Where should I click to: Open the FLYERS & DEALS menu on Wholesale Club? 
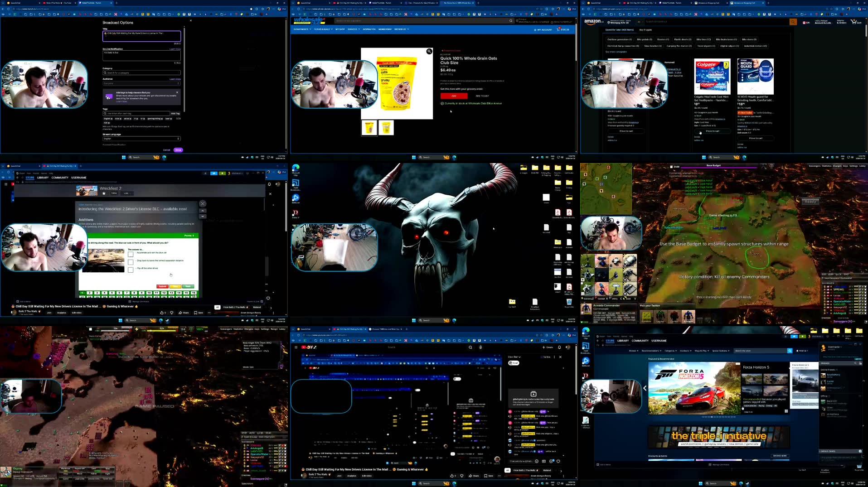[323, 29]
